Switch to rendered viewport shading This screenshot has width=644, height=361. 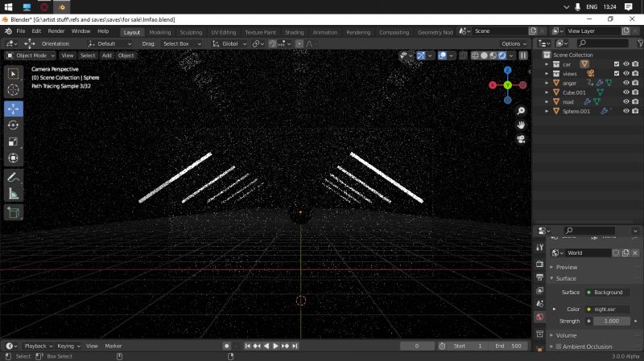coord(502,55)
